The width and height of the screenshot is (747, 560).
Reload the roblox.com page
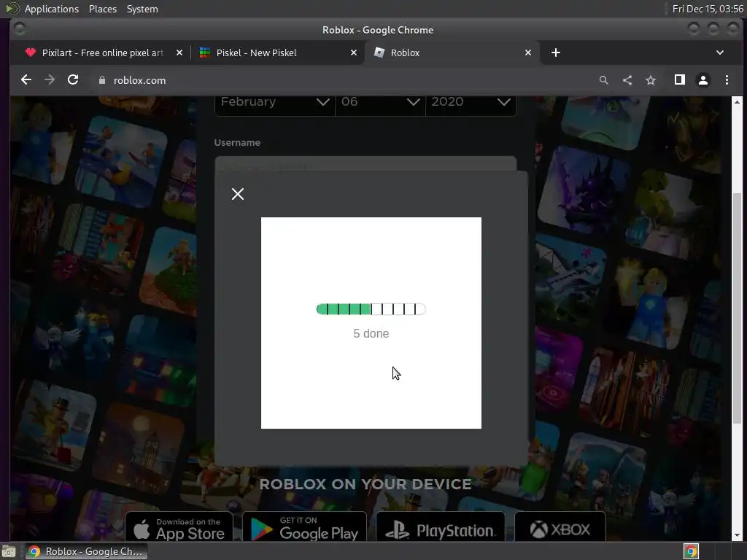pyautogui.click(x=73, y=80)
